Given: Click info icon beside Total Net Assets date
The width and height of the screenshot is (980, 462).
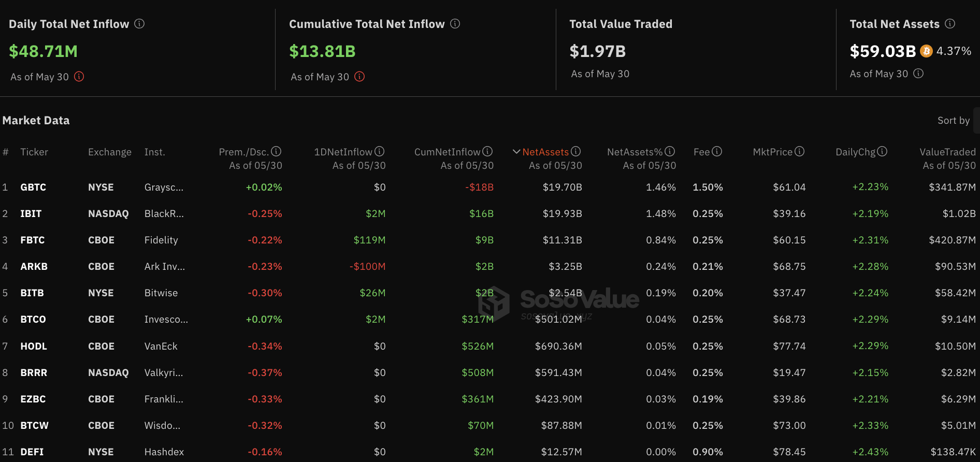Looking at the screenshot, I should point(918,74).
